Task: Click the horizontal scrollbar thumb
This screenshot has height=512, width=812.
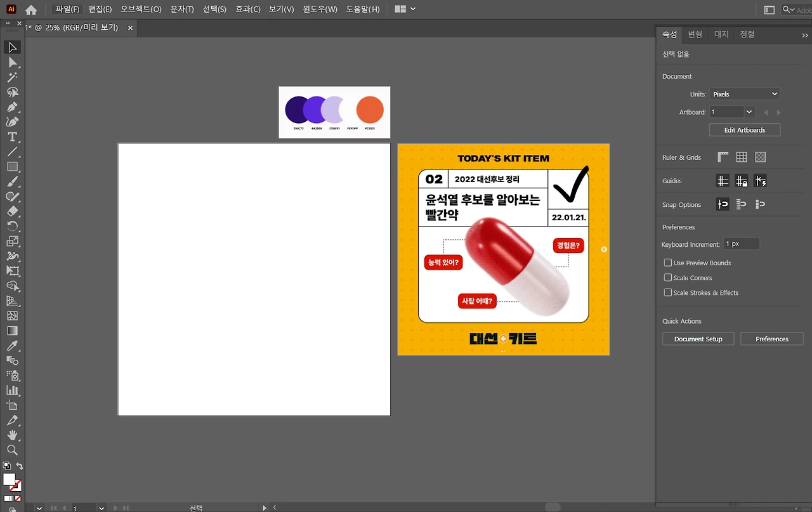Action: click(553, 508)
